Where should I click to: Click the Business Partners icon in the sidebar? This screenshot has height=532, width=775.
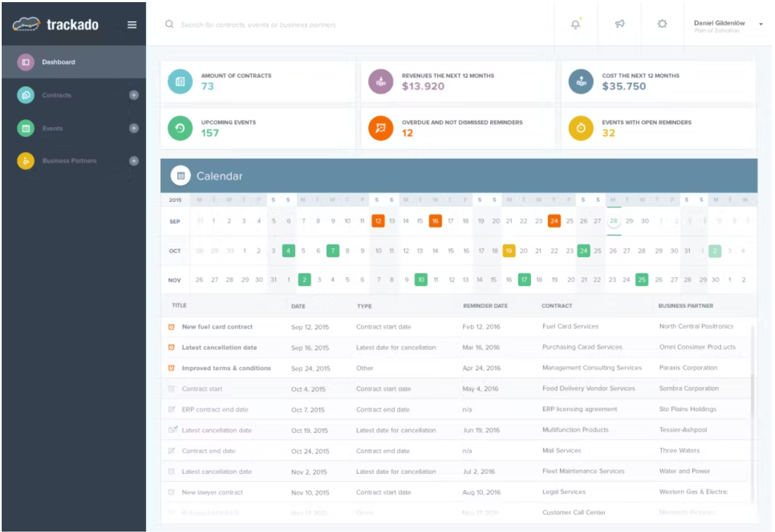click(25, 161)
